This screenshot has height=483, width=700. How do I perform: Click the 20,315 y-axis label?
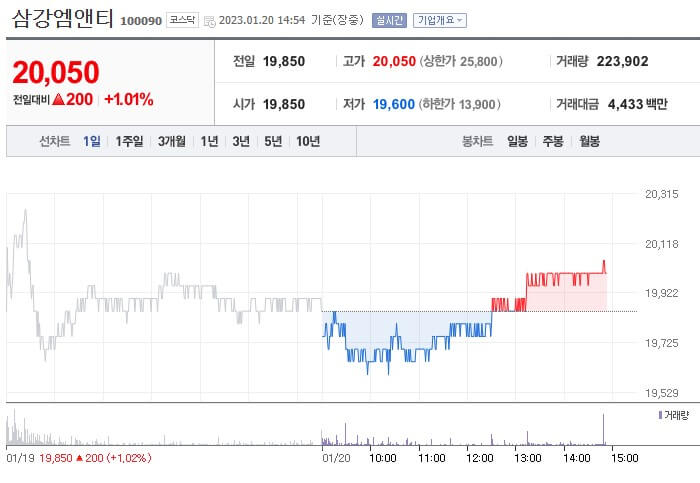(662, 194)
